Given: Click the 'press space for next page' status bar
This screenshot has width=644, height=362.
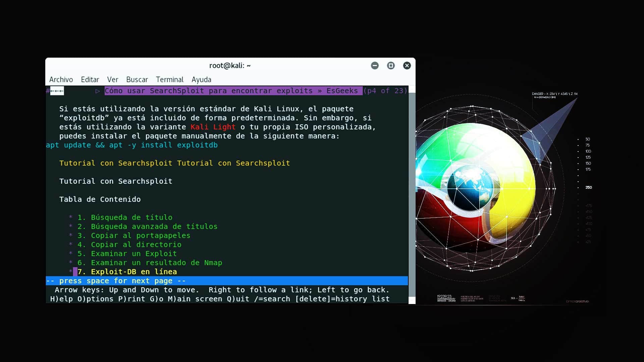Looking at the screenshot, I should tap(115, 281).
